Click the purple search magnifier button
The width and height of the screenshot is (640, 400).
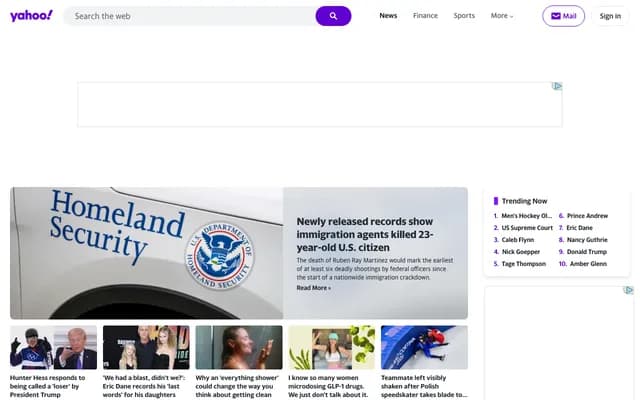click(x=333, y=16)
